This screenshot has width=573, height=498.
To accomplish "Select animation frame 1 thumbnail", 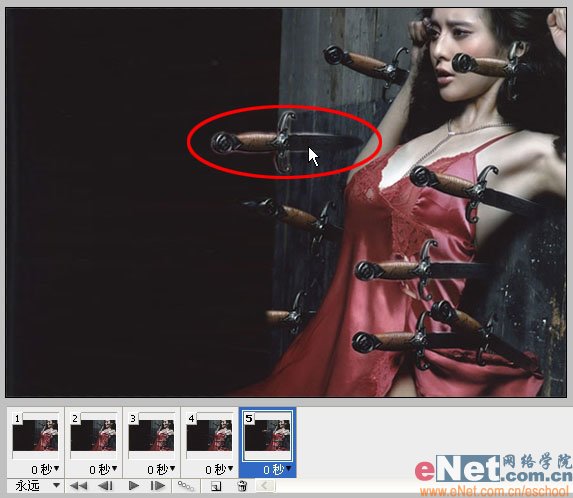I will tap(35, 435).
